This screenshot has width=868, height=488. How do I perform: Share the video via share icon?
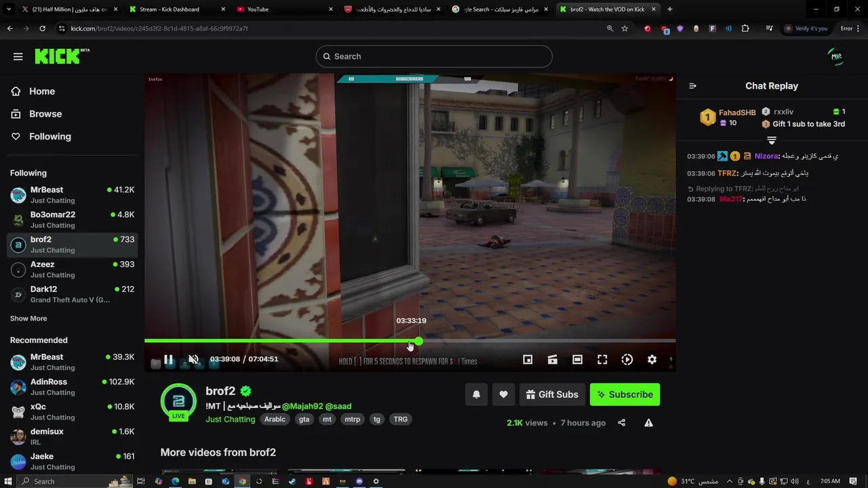click(622, 423)
